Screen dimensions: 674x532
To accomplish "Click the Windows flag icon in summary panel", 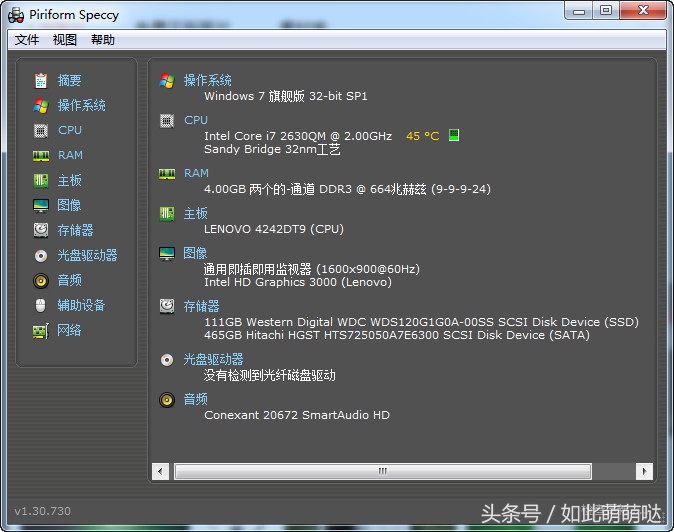I will (167, 80).
